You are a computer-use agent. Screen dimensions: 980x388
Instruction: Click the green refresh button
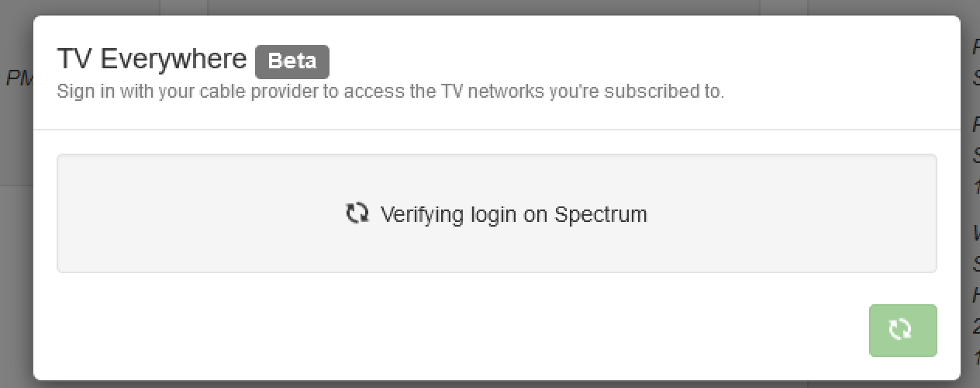pyautogui.click(x=902, y=331)
